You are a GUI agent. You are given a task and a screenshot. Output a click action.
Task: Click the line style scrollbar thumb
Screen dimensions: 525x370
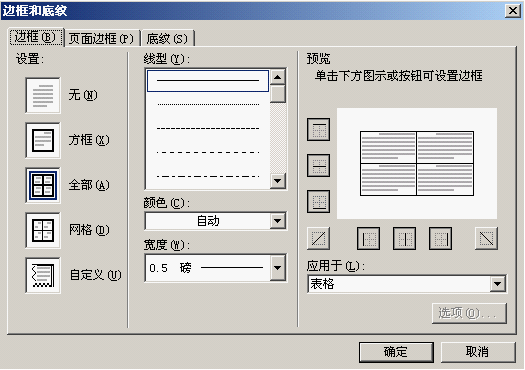click(278, 94)
